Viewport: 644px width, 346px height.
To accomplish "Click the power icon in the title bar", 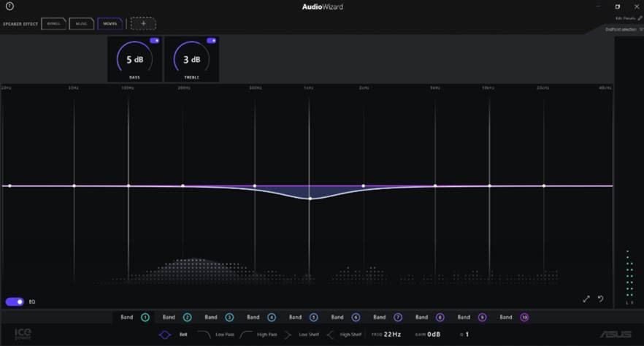I will (x=9, y=6).
